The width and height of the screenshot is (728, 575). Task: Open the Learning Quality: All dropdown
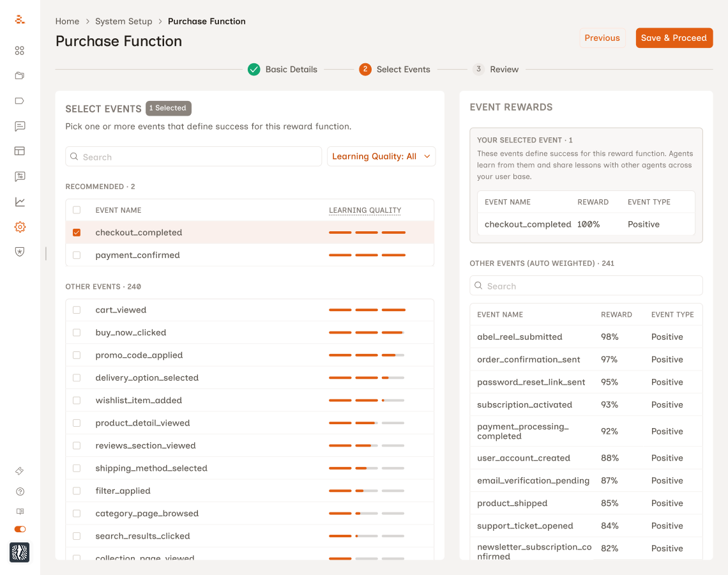tap(381, 157)
